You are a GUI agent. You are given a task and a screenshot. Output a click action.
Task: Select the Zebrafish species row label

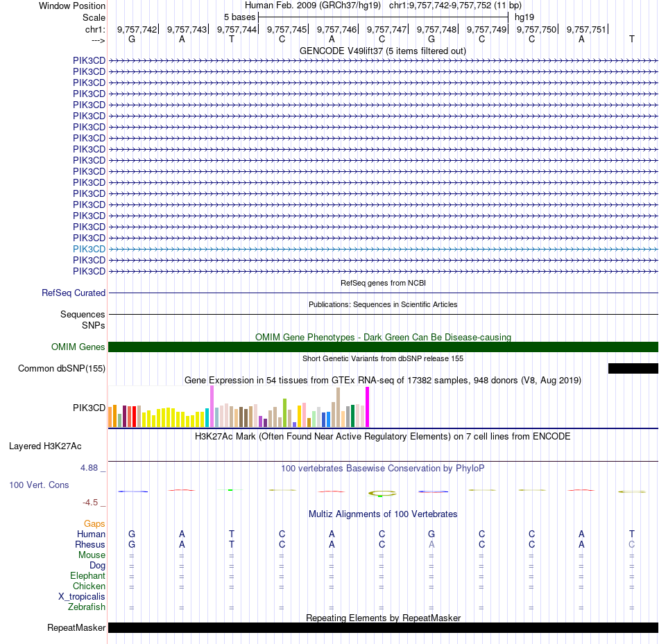(87, 607)
